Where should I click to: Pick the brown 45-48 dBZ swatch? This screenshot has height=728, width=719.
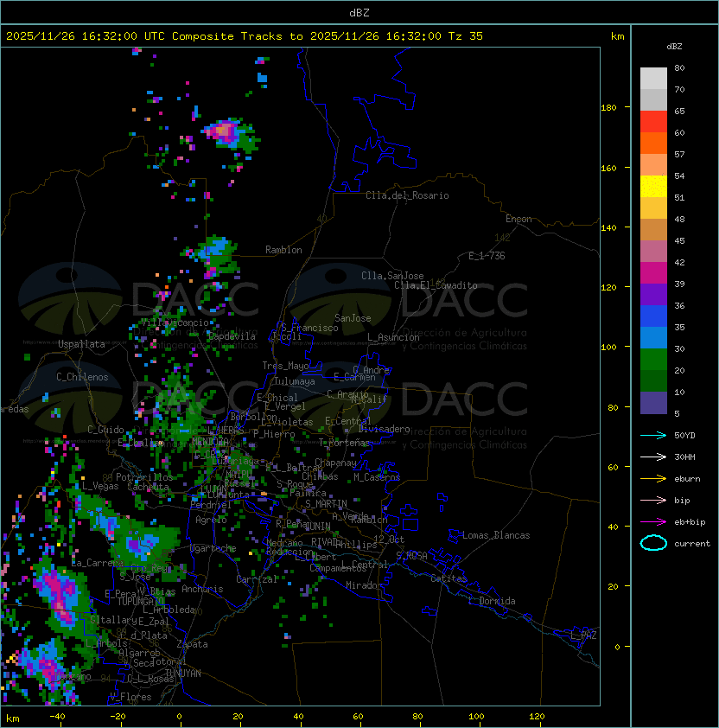(653, 229)
